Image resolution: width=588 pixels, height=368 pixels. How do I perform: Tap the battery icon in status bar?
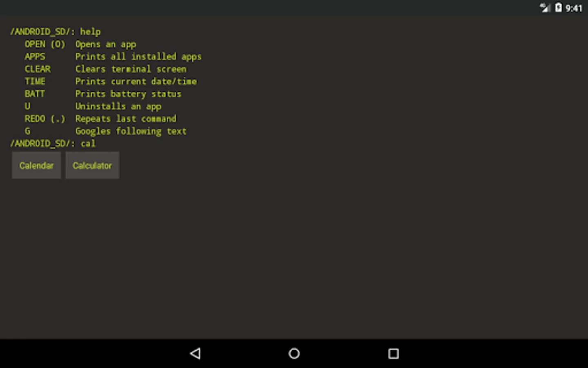(558, 8)
